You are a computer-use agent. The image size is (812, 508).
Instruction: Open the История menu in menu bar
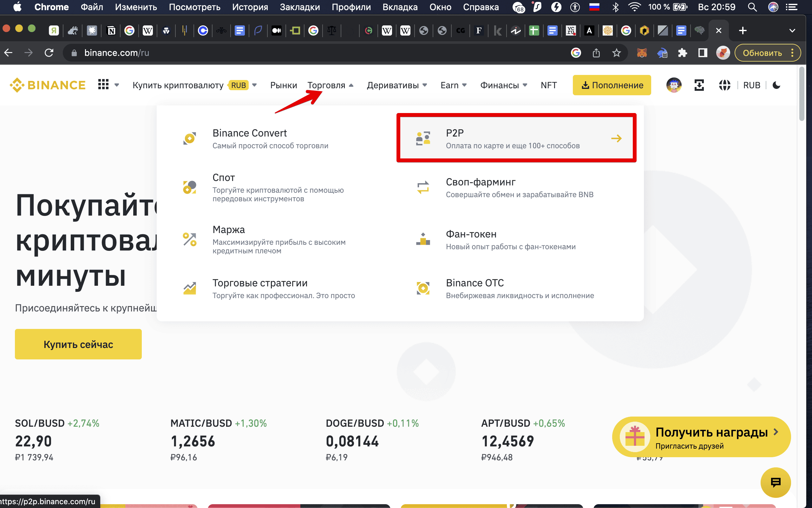coord(250,7)
